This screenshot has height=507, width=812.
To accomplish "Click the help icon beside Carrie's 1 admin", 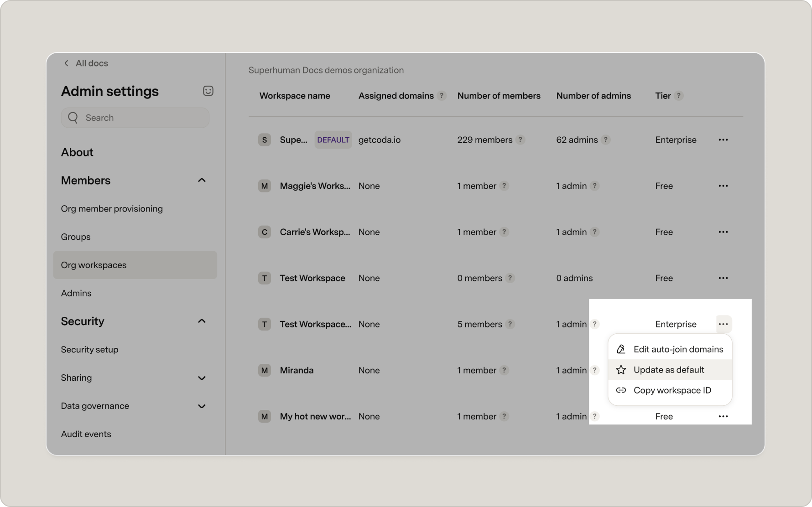I will pos(594,232).
